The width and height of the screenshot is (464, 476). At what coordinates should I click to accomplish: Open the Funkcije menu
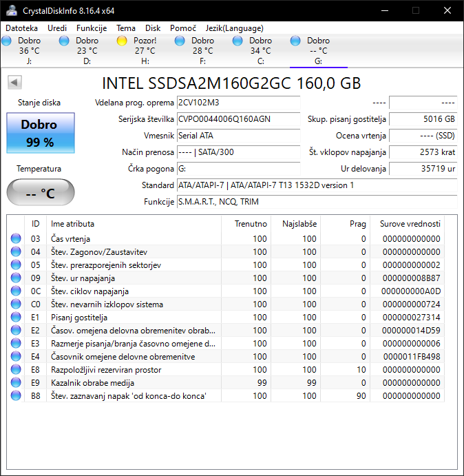92,28
